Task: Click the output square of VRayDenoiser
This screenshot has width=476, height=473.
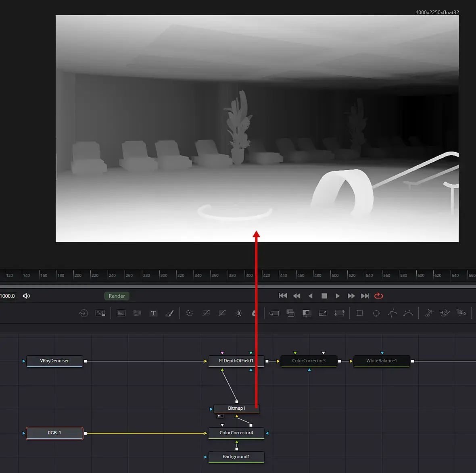Action: (x=85, y=361)
